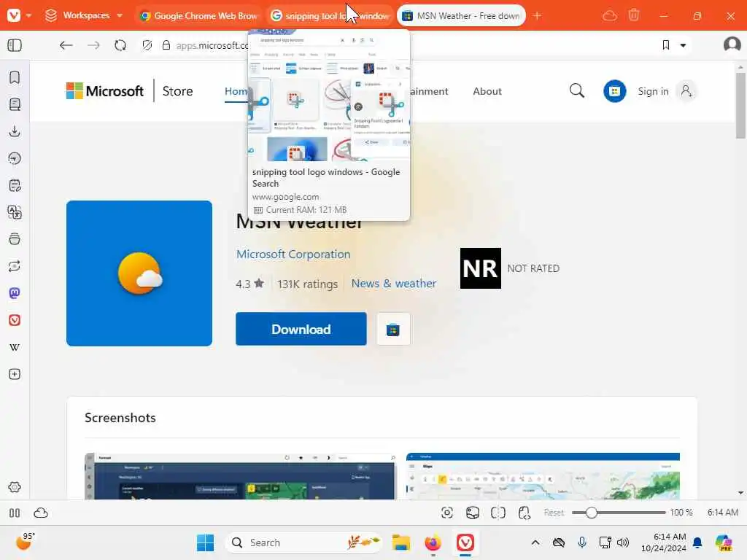Open File Explorer from the taskbar

click(x=401, y=542)
